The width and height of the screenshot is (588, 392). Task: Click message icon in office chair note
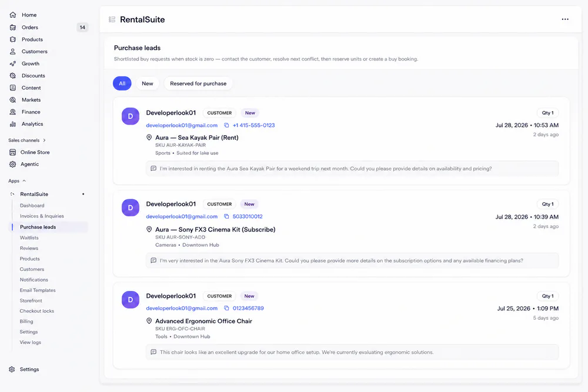pos(153,352)
